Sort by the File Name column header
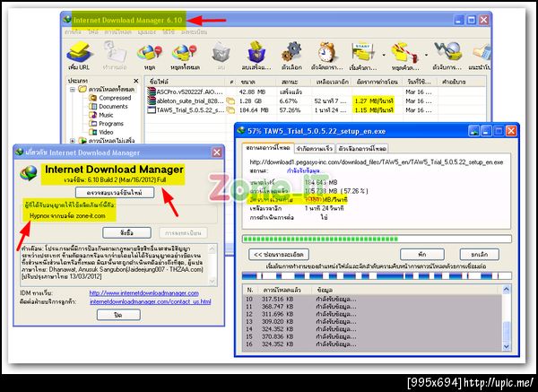Viewport: 538px width, 392px height. pos(186,82)
